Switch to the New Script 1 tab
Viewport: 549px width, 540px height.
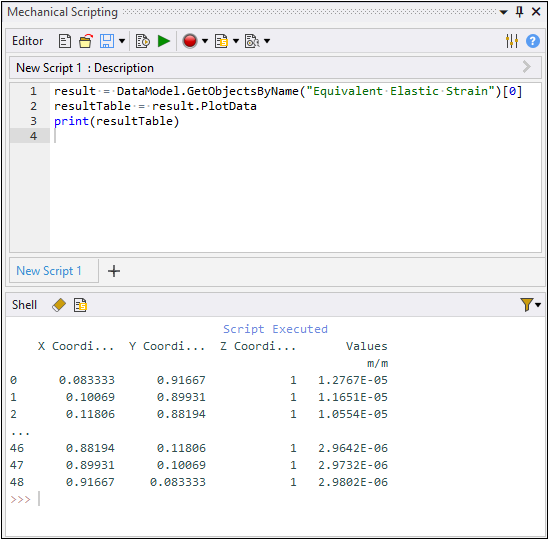point(49,271)
